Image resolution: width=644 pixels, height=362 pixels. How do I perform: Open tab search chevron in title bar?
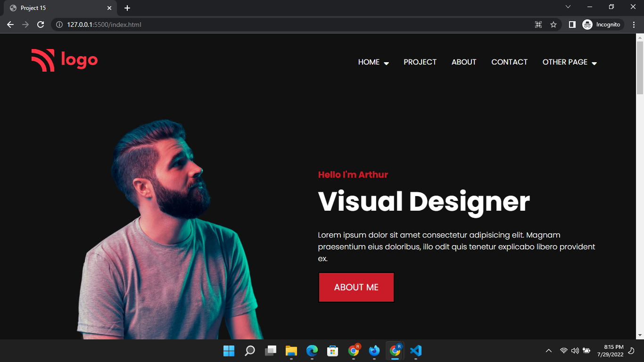568,7
